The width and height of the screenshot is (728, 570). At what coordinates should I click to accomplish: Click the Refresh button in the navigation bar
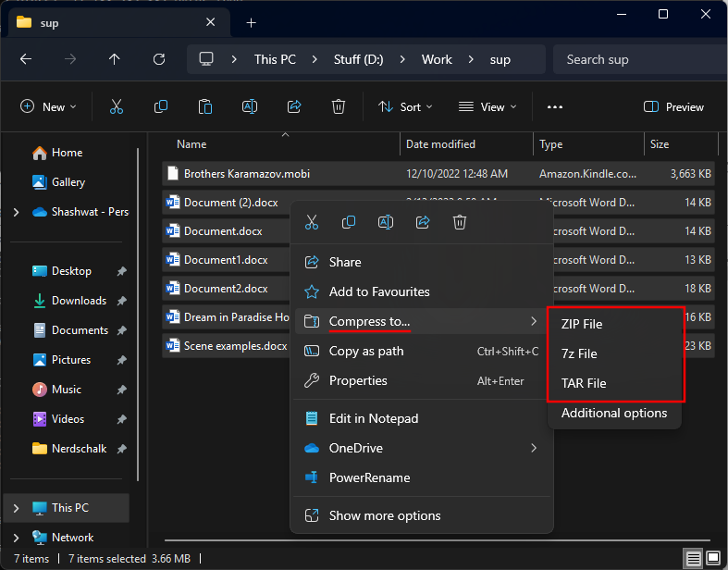tap(159, 59)
